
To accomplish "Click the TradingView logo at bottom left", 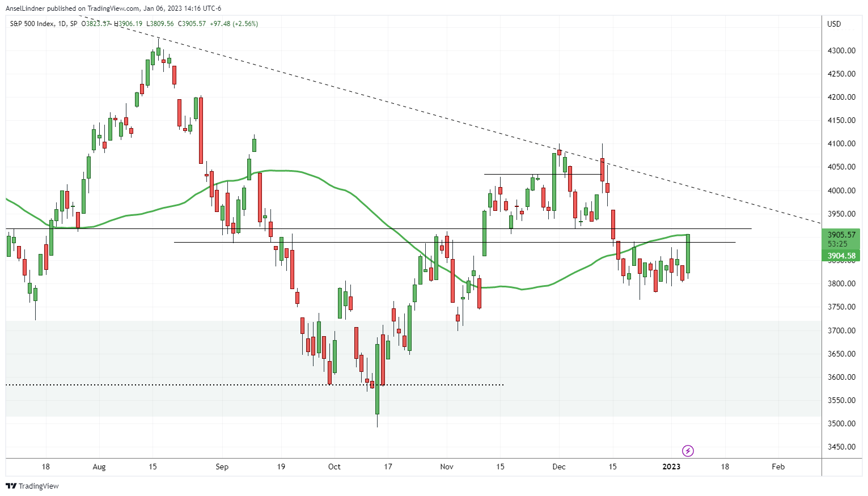I will [32, 486].
